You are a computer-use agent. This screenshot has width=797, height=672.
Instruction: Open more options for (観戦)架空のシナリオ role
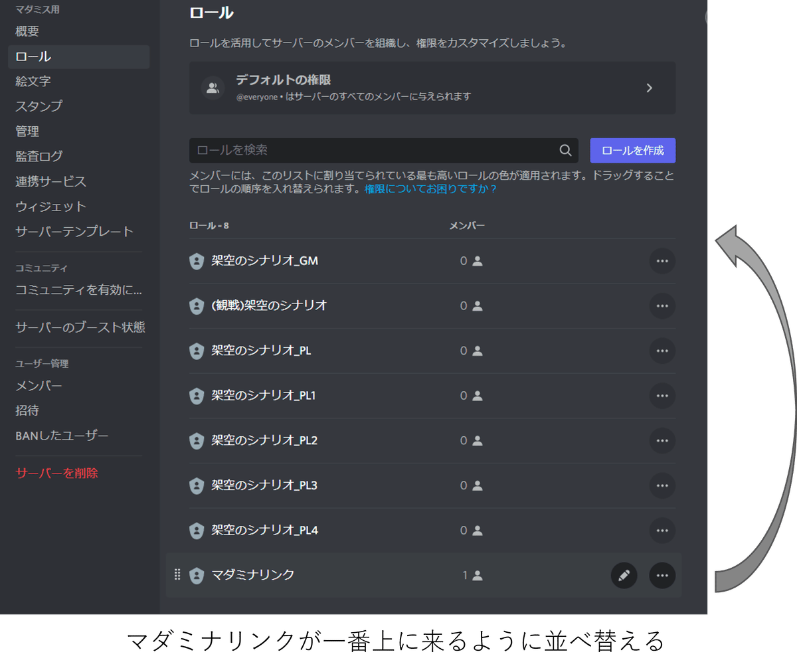[x=662, y=306]
